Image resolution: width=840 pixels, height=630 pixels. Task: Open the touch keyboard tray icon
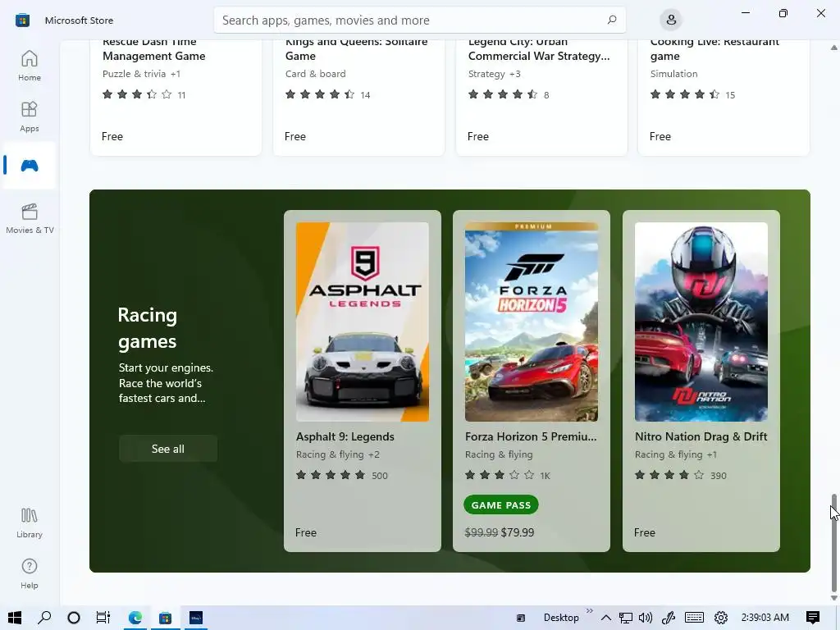click(x=694, y=618)
